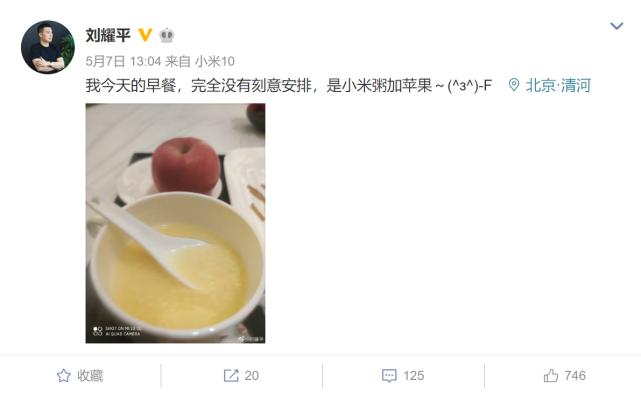Viewport: 641px width, 394px height.
Task: Visit the 刘耀平 username profile link
Action: [108, 35]
